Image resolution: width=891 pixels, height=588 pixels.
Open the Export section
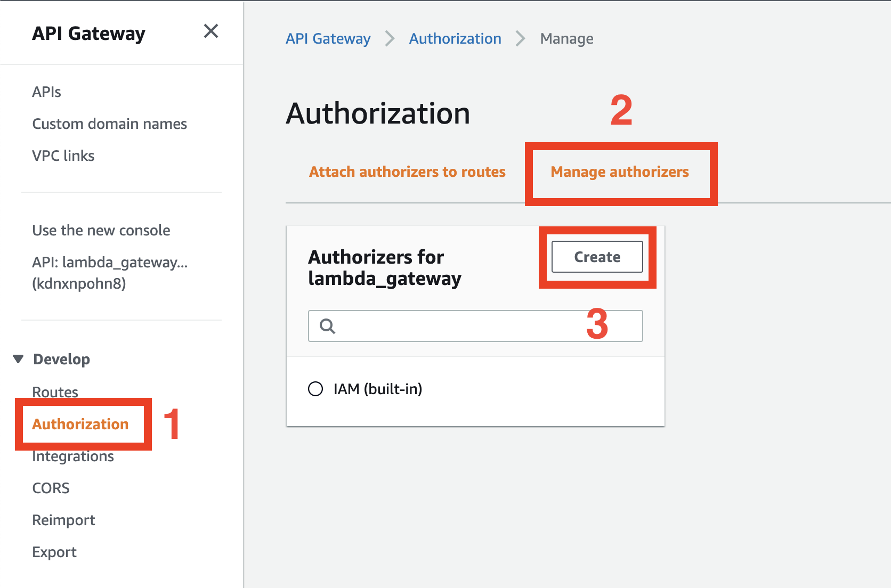point(54,552)
